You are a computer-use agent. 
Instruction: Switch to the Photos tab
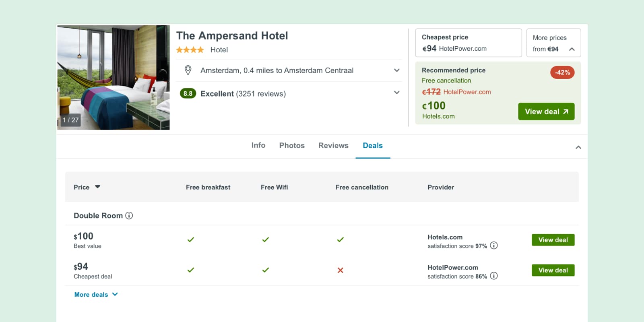coord(292,146)
